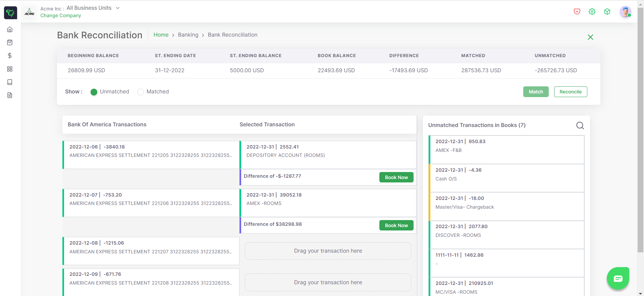Click the book icon in sidebar
This screenshot has width=644, height=296.
[x=10, y=82]
